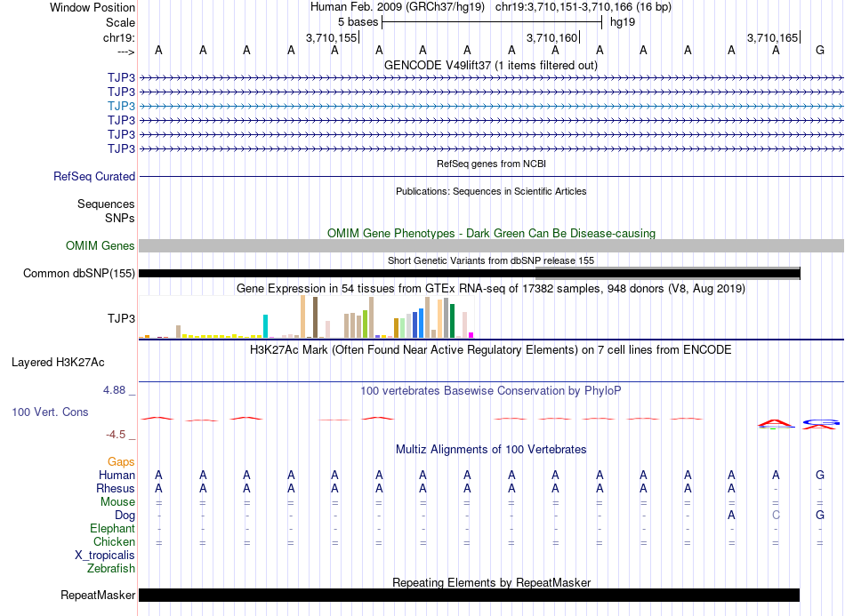Click the orange "Gaps" label
This screenshot has width=845, height=616.
pos(121,462)
